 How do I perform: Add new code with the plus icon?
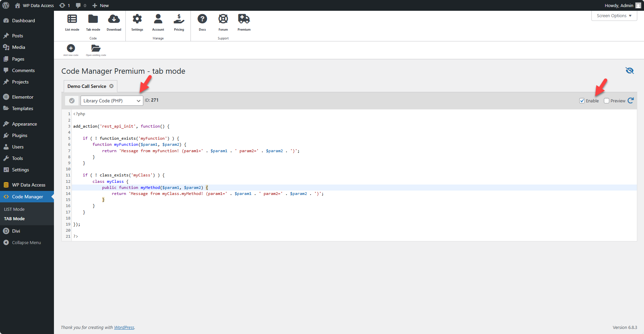71,48
